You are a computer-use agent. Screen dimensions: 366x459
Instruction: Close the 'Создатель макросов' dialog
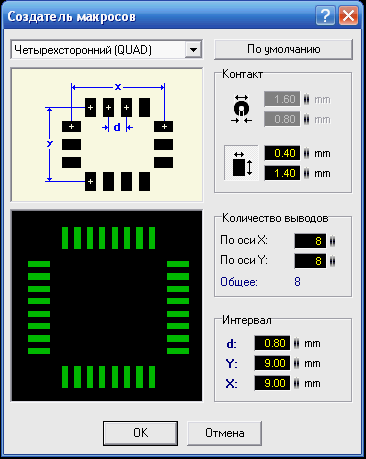point(349,15)
